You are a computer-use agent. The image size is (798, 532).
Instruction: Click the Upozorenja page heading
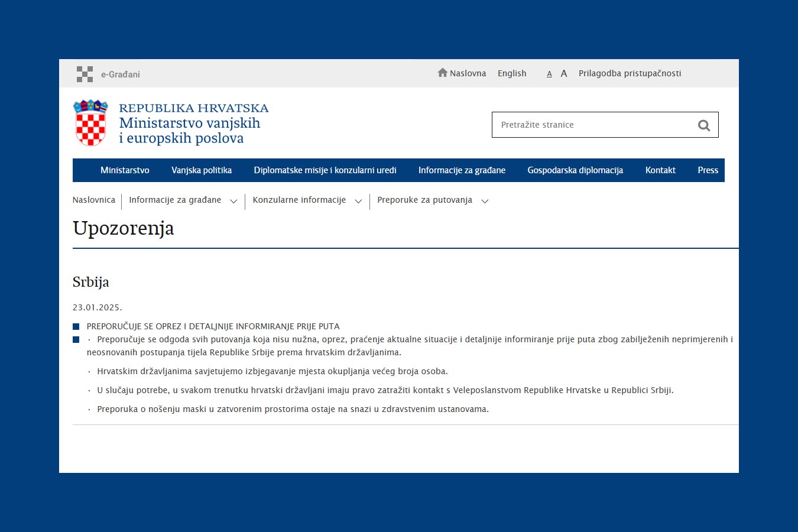124,228
